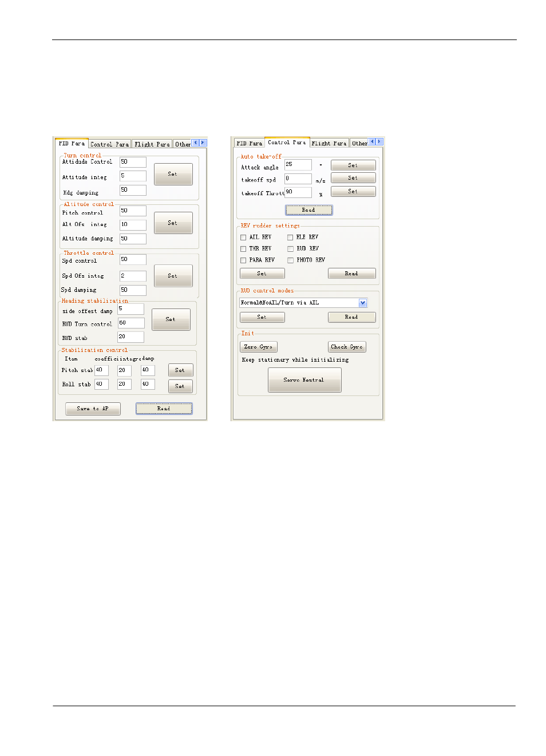Edit the Spd Ofs integ field
Viewport: 546px width, 756px height.
(133, 276)
